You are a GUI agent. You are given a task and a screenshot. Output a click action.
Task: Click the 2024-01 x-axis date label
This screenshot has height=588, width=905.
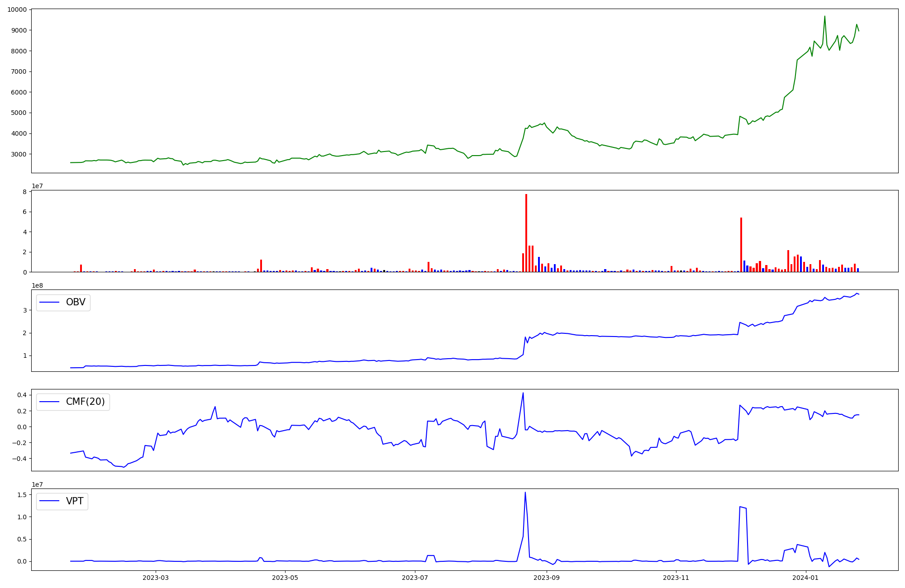click(806, 578)
